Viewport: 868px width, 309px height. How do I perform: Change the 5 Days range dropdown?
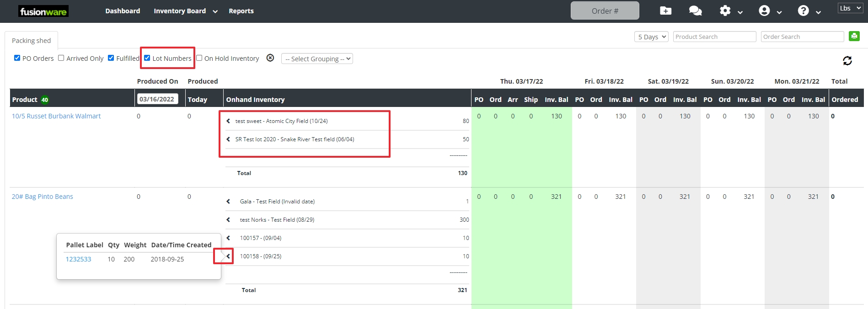click(651, 37)
